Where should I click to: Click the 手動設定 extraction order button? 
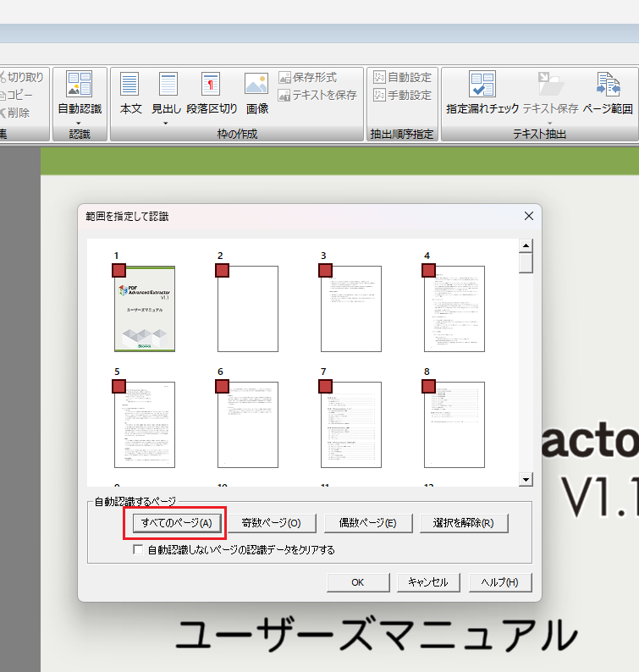403,95
